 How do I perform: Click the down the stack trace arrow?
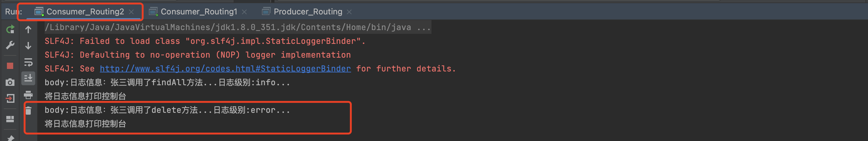click(x=28, y=45)
